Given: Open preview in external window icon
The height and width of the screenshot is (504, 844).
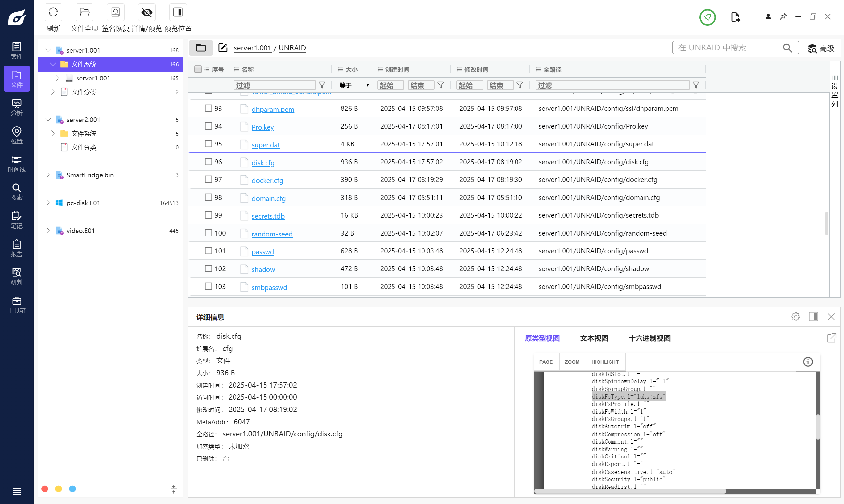Looking at the screenshot, I should point(831,338).
